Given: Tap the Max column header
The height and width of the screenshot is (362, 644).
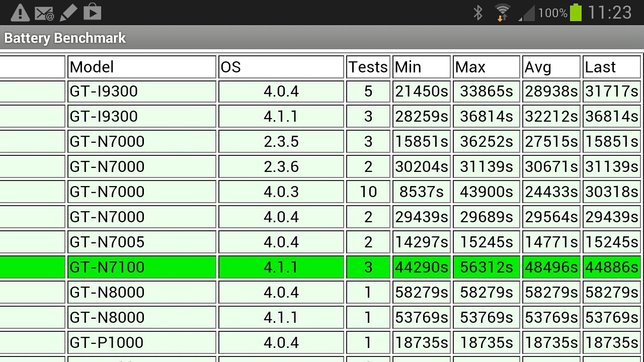Looking at the screenshot, I should pos(486,67).
